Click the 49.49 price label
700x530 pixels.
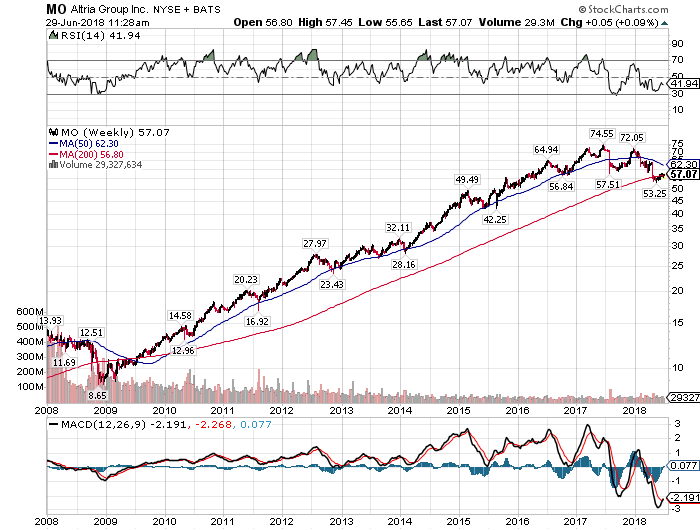click(467, 179)
